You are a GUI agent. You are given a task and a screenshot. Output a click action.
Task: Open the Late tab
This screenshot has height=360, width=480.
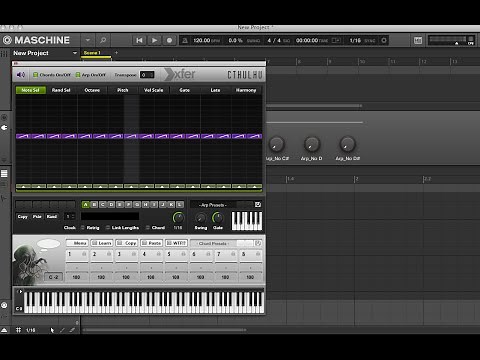[x=215, y=90]
